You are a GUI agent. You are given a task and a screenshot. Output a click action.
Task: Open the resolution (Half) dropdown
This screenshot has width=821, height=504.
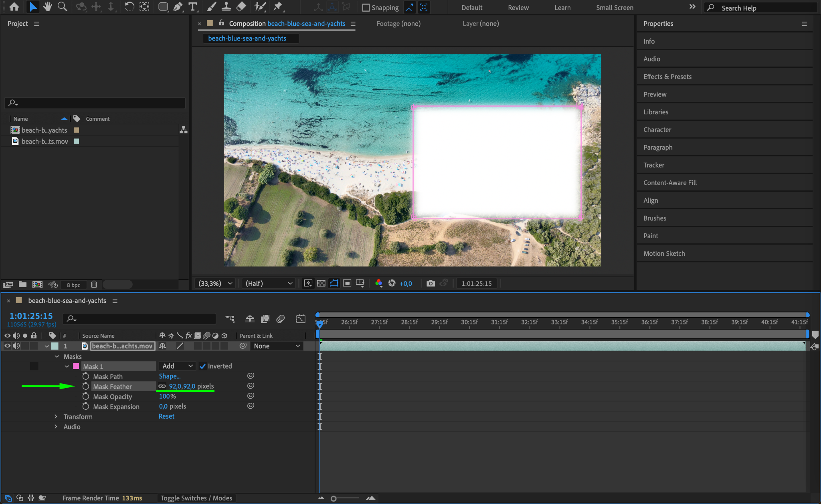269,283
